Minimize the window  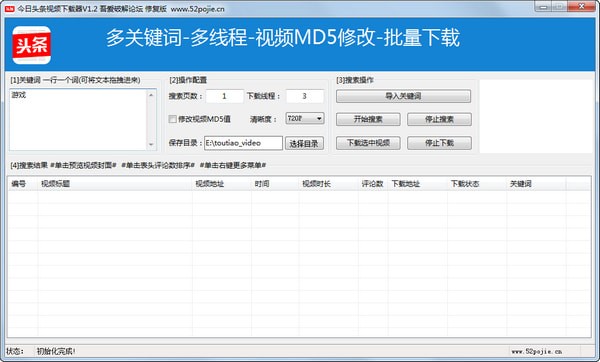[x=543, y=7]
